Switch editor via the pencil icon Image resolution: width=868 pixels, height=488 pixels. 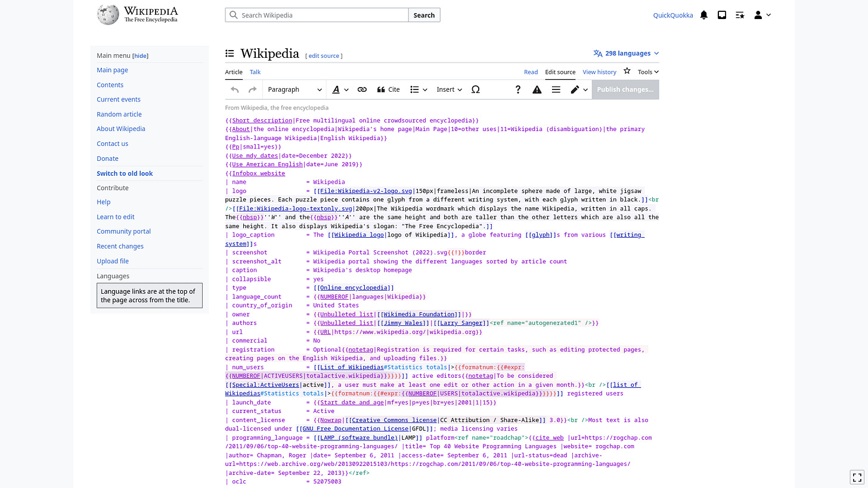point(578,89)
